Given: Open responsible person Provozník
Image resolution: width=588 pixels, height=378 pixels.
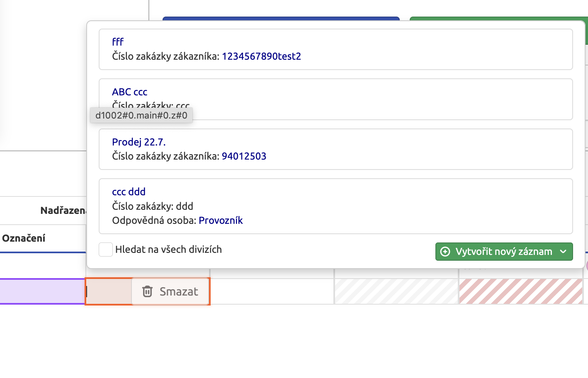Looking at the screenshot, I should tap(221, 220).
